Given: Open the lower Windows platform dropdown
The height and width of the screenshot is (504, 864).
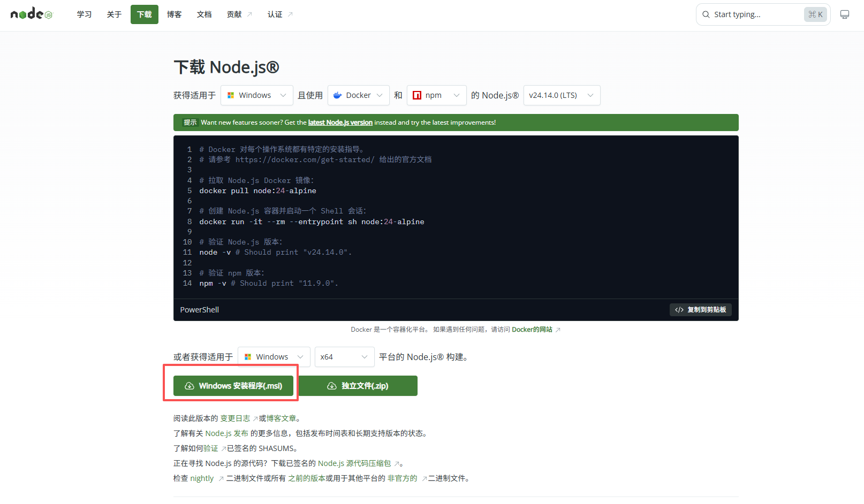Looking at the screenshot, I should pos(274,357).
